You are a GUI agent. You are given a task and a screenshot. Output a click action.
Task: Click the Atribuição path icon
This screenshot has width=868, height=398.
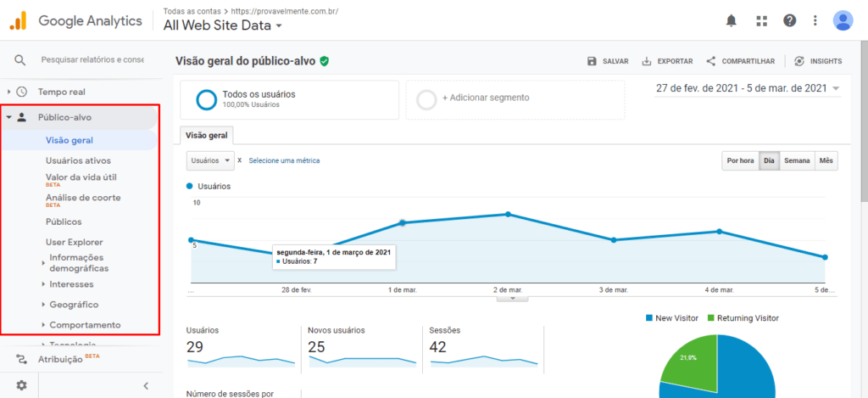point(21,359)
